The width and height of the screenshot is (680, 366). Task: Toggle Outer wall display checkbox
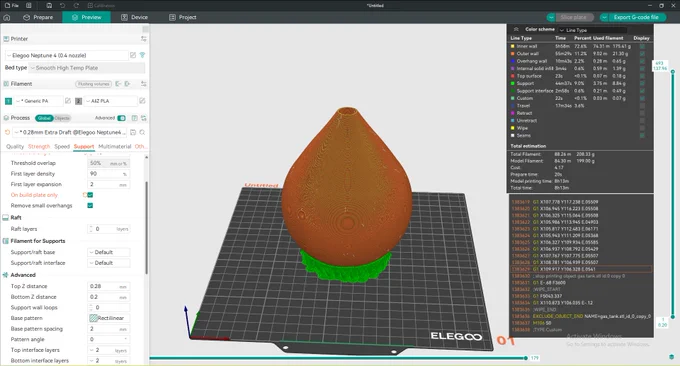coord(642,53)
